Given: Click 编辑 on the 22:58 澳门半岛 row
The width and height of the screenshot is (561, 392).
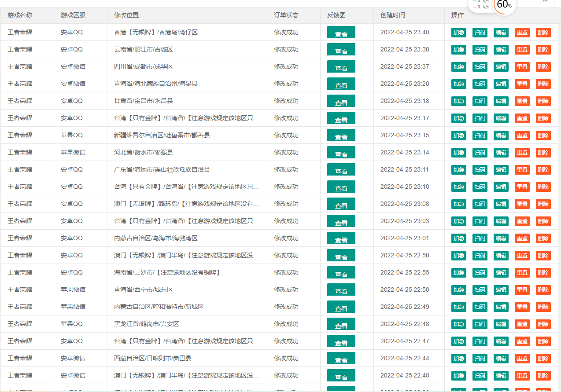Looking at the screenshot, I should pyautogui.click(x=501, y=256).
